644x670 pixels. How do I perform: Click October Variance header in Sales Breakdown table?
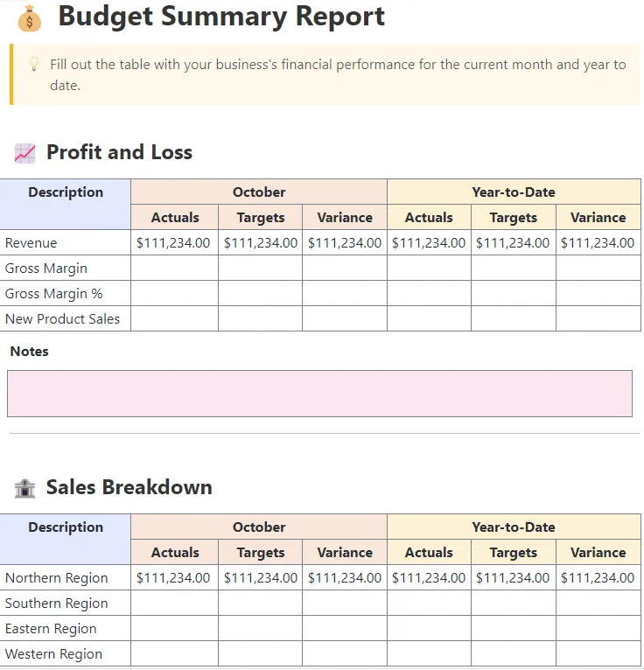(345, 553)
